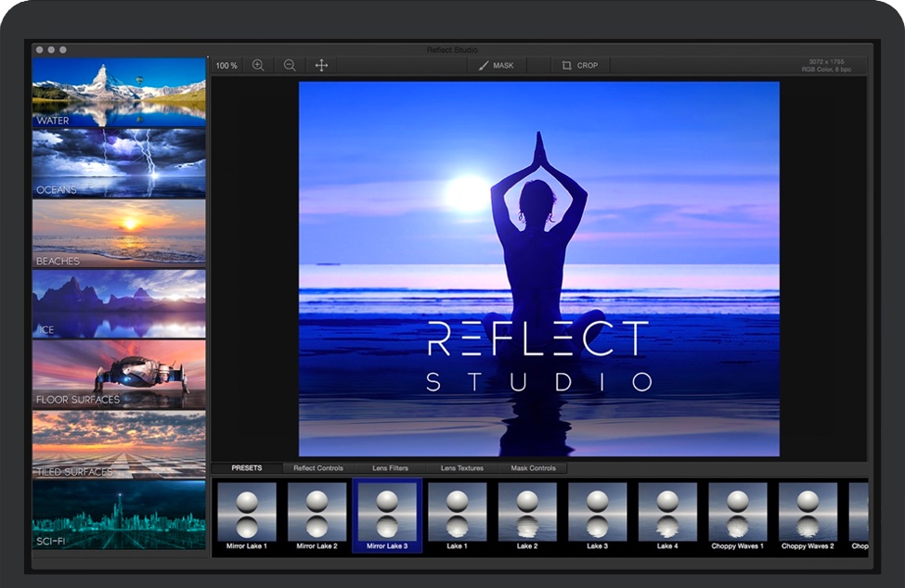Image resolution: width=905 pixels, height=588 pixels.
Task: Click the Crop tool icon
Action: point(566,65)
